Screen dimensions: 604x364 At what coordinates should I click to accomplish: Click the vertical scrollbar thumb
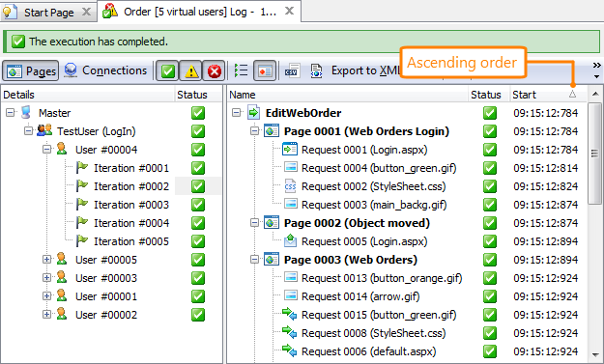pos(594,154)
